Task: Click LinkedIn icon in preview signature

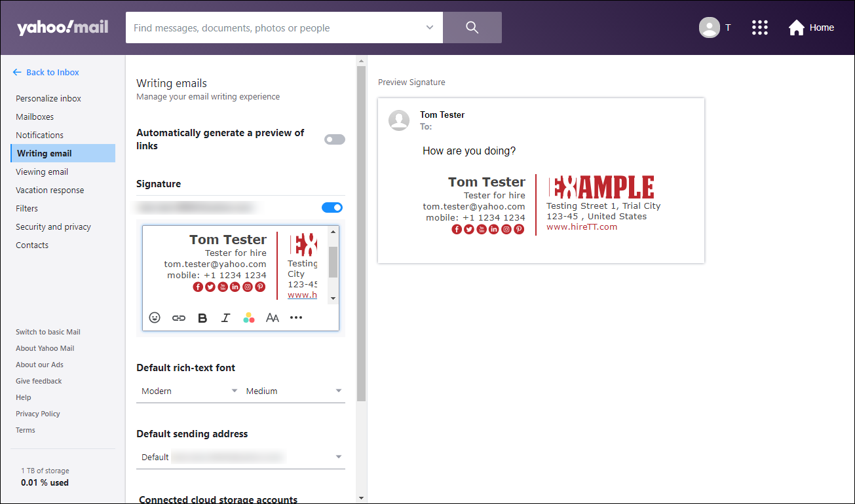Action: pyautogui.click(x=494, y=229)
